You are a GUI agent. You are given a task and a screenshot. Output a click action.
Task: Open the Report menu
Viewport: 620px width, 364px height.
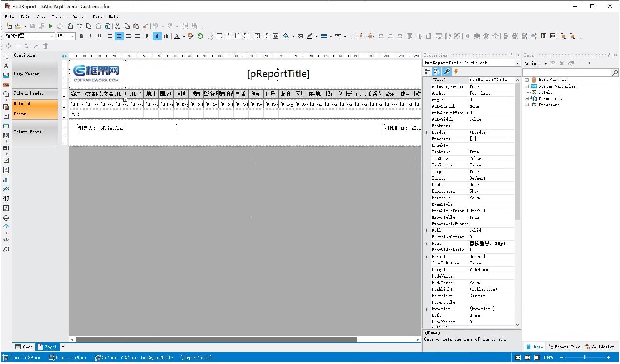point(79,17)
